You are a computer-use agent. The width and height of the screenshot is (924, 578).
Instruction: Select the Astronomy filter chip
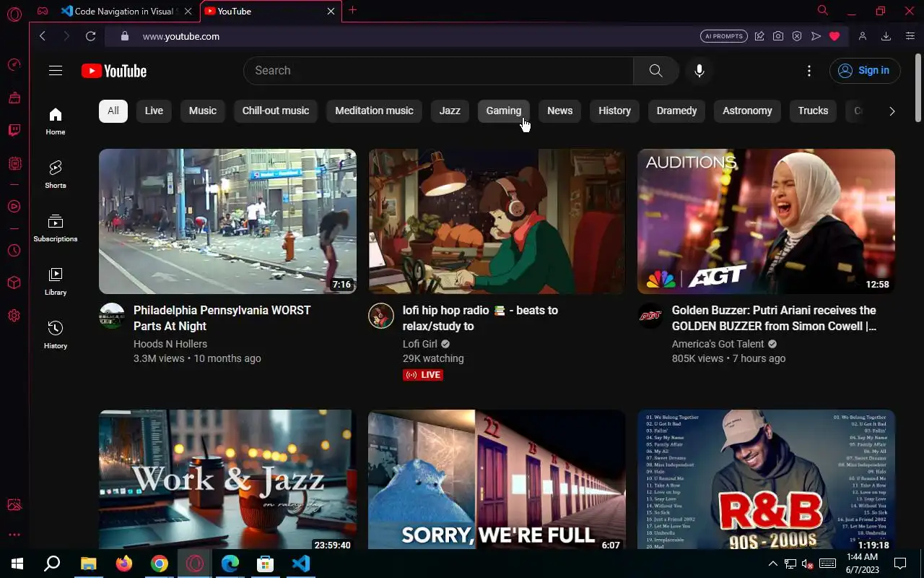tap(747, 111)
